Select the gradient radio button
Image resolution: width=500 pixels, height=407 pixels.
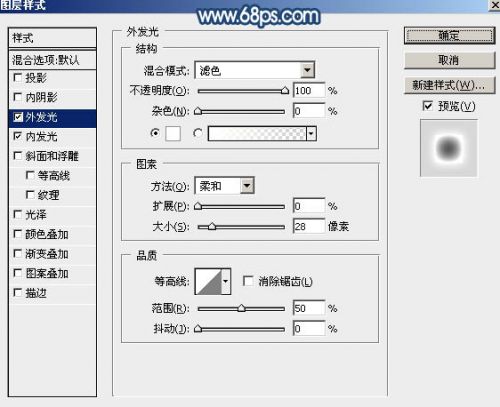[198, 133]
